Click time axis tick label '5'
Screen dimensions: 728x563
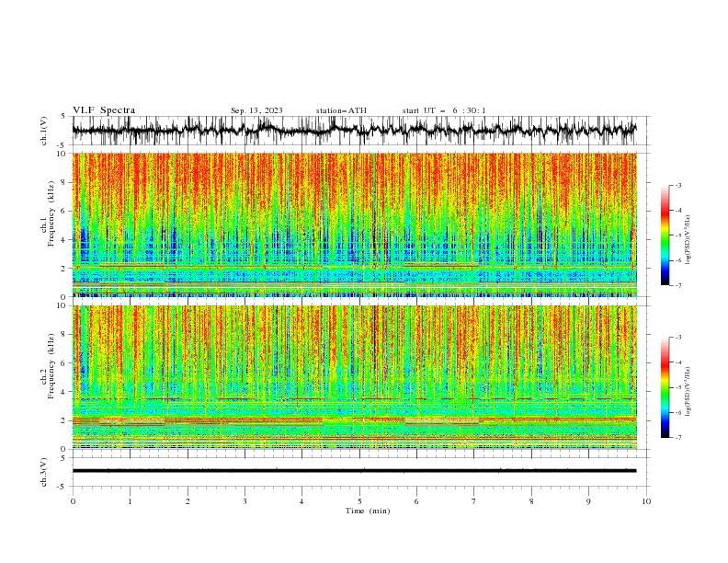coord(359,501)
